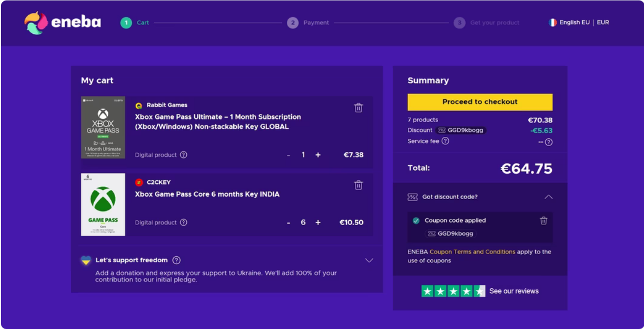Image resolution: width=644 pixels, height=329 pixels.
Task: Click the quantity value 1 for Game Pass Ultimate
Action: click(x=303, y=155)
